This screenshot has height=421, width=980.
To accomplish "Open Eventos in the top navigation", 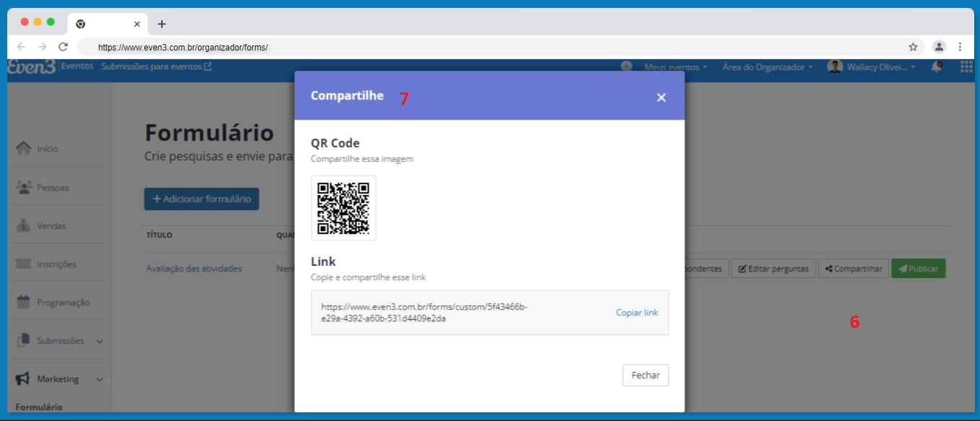I will 77,66.
